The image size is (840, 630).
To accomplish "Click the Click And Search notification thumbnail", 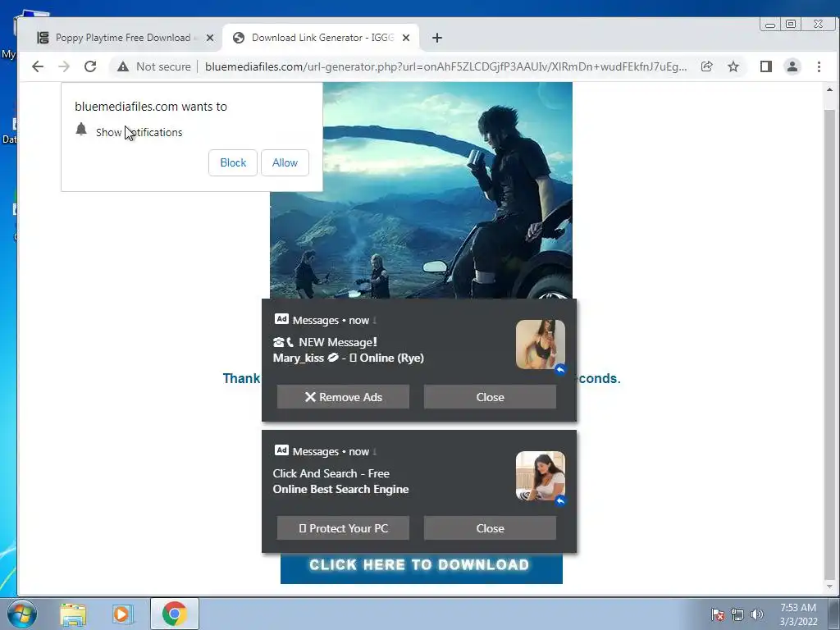I will [x=540, y=476].
